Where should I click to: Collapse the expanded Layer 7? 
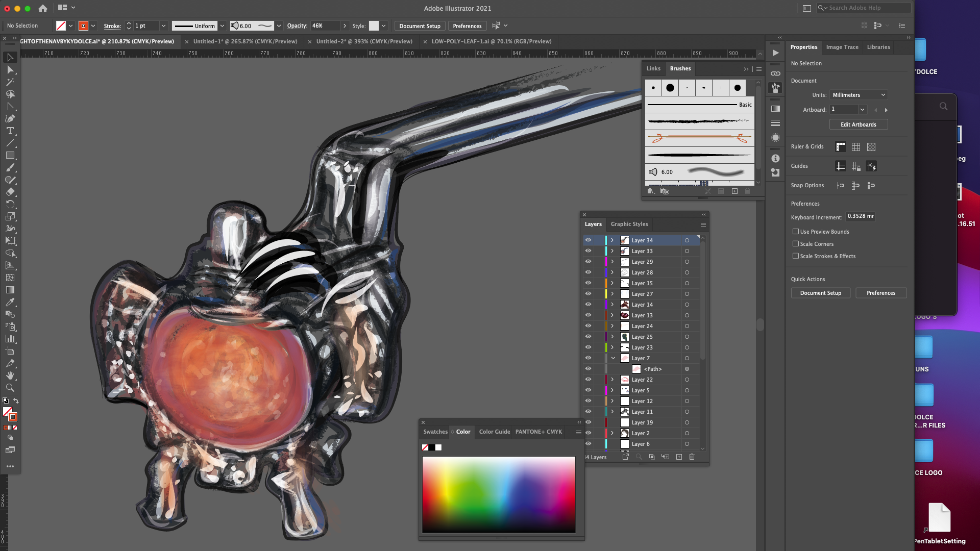613,358
